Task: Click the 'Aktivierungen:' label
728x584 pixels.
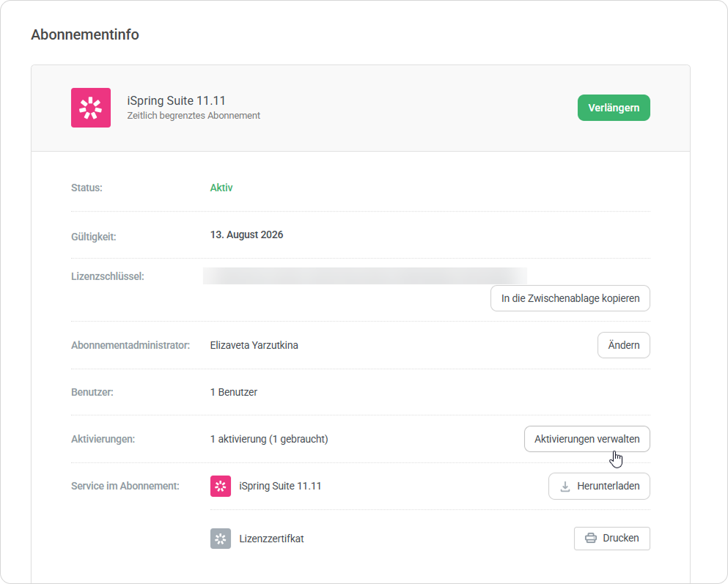Action: (103, 439)
